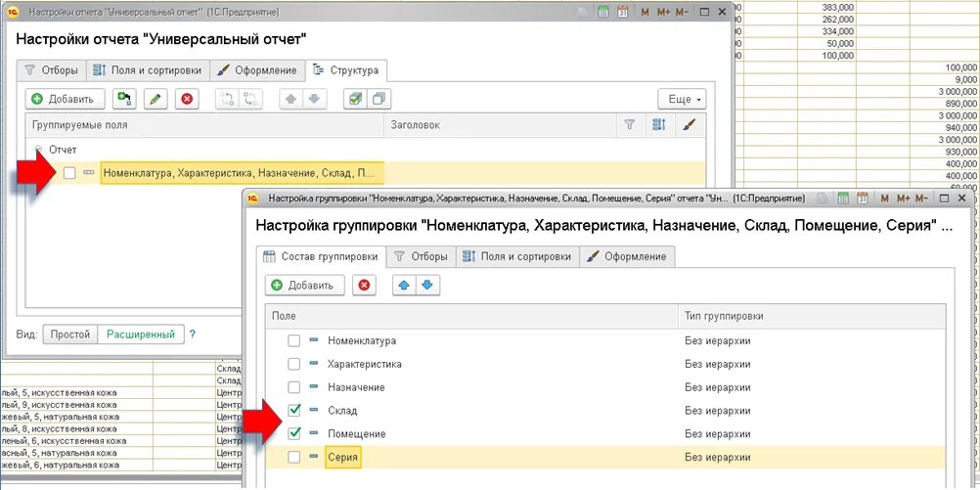Switch the view to Расширенный

coord(141,334)
